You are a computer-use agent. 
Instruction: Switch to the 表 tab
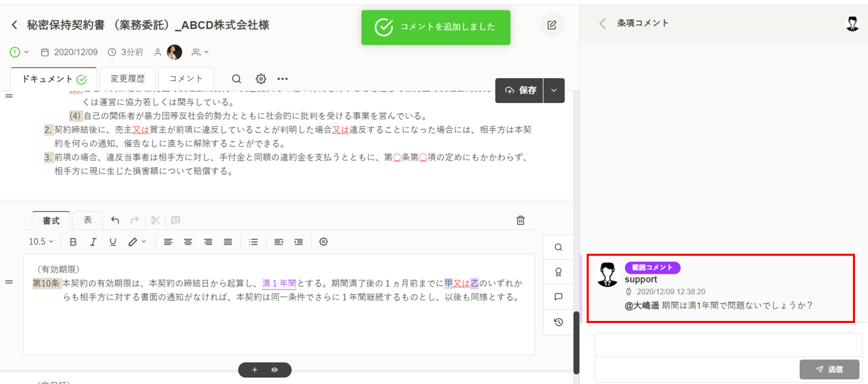[x=88, y=220]
